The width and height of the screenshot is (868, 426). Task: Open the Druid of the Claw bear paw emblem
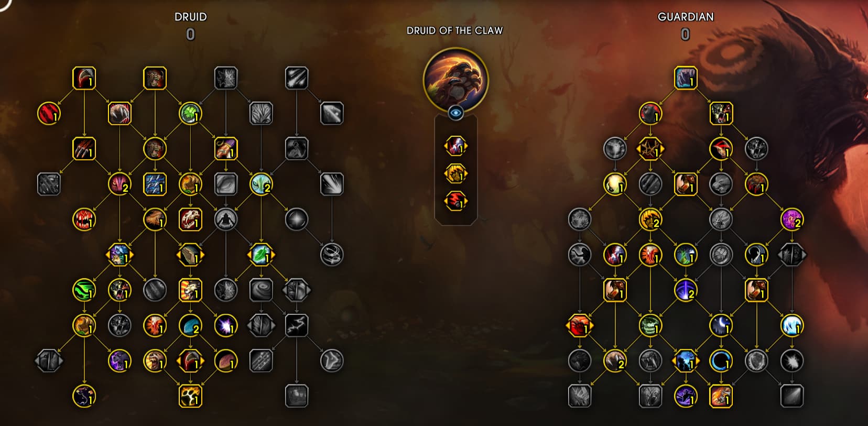pyautogui.click(x=455, y=80)
